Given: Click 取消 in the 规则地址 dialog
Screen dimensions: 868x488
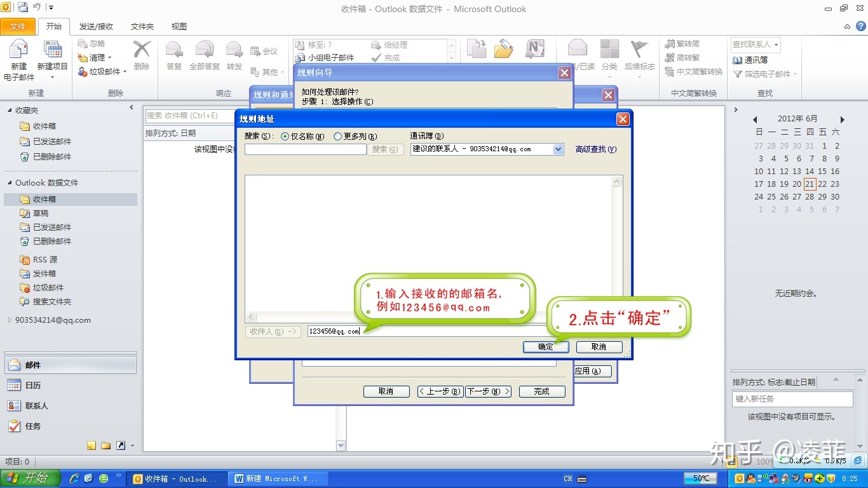Looking at the screenshot, I should [x=599, y=347].
